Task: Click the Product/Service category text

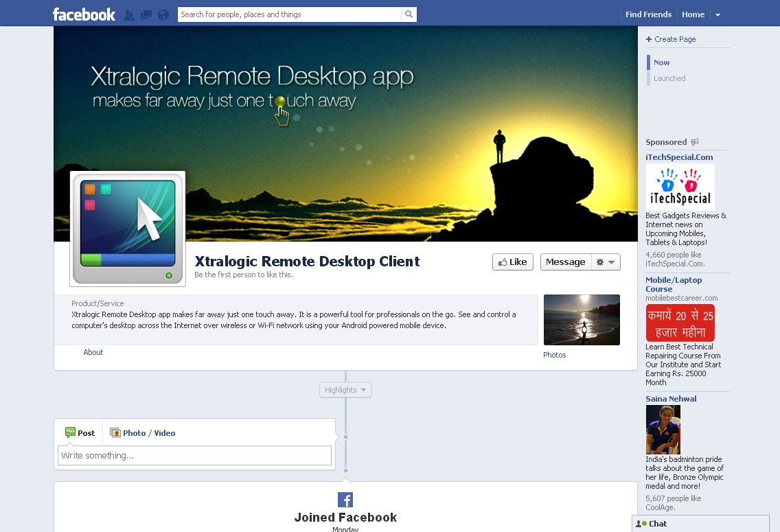Action: [x=97, y=303]
